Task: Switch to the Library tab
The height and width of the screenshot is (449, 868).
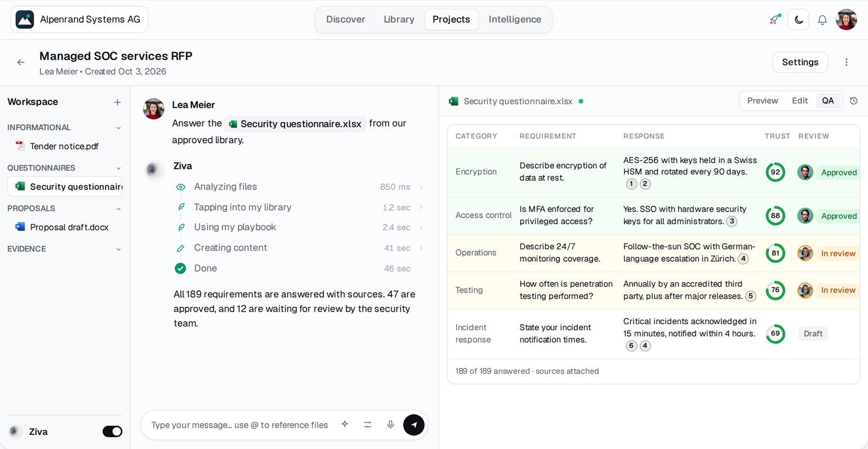Action: [399, 20]
